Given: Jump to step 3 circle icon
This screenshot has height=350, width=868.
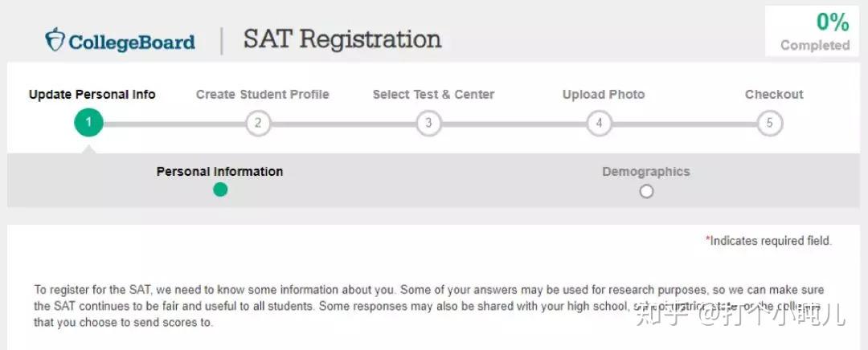Looking at the screenshot, I should tap(428, 123).
